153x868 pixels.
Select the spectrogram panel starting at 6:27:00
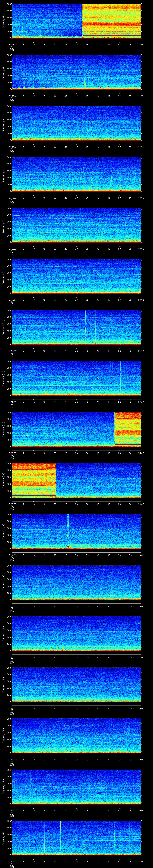pyautogui.click(x=77, y=685)
